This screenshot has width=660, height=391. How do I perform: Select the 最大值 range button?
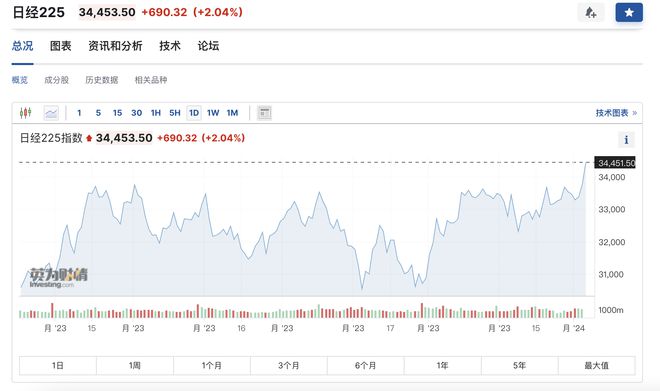pos(596,366)
